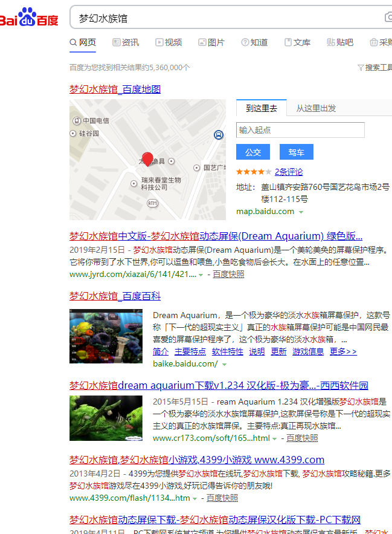Open the 更新 sublink
Viewport: 392px width, 534px height.
tap(278, 351)
